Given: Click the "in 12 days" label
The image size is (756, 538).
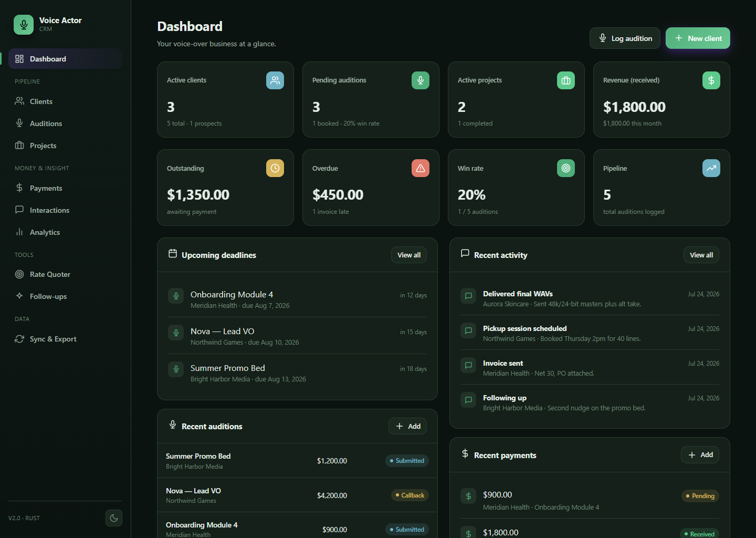Looking at the screenshot, I should [x=413, y=295].
